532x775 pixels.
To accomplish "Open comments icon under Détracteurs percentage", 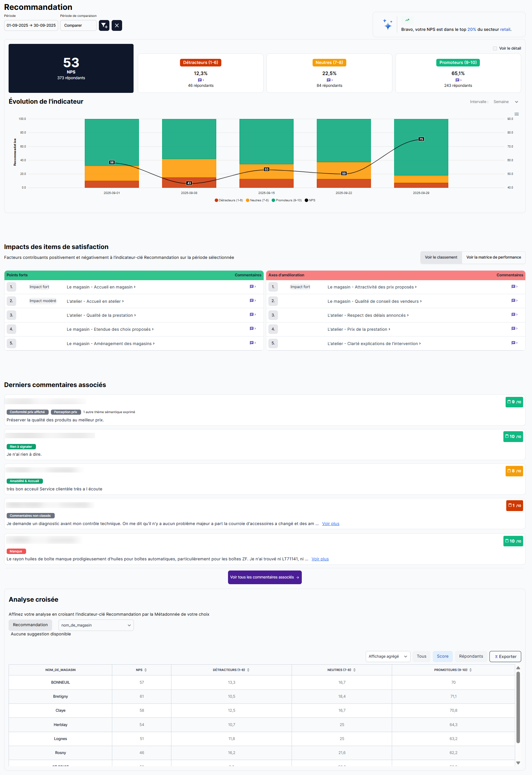I will (x=200, y=80).
